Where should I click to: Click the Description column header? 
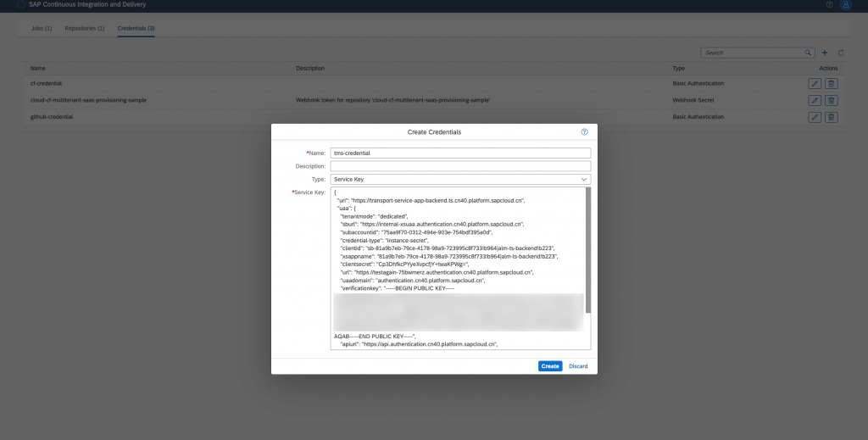pyautogui.click(x=310, y=68)
